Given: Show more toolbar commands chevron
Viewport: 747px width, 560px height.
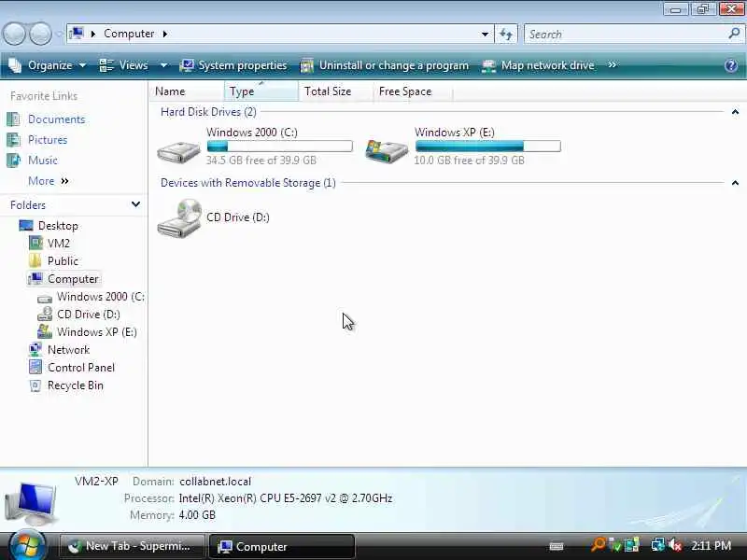Looking at the screenshot, I should point(613,64).
